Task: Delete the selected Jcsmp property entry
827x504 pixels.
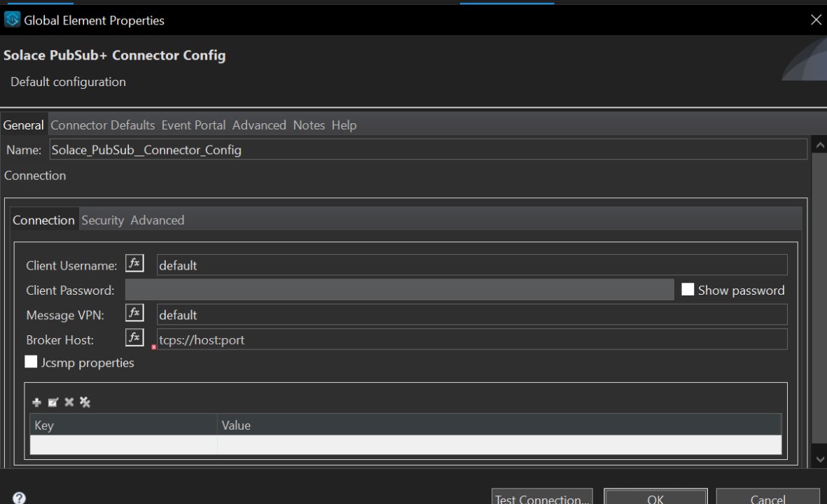Action: point(69,402)
